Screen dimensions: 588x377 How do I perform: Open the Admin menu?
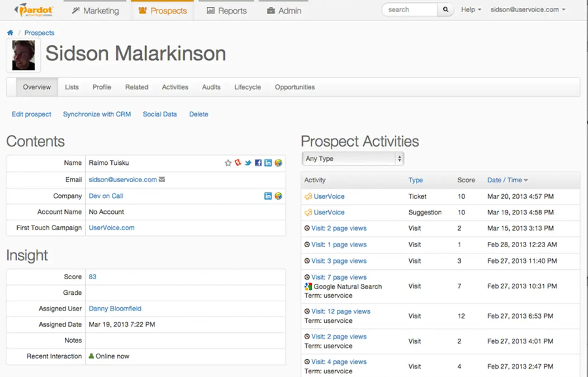pyautogui.click(x=284, y=11)
